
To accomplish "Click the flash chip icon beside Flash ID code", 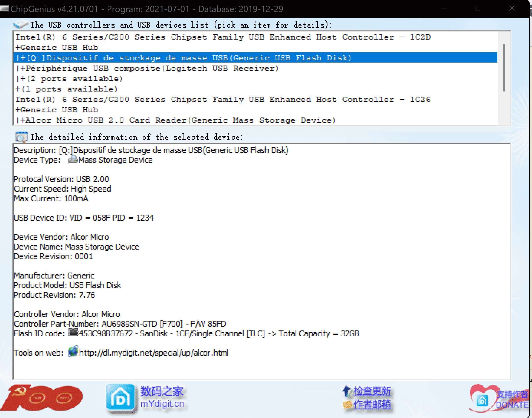I will (73, 332).
